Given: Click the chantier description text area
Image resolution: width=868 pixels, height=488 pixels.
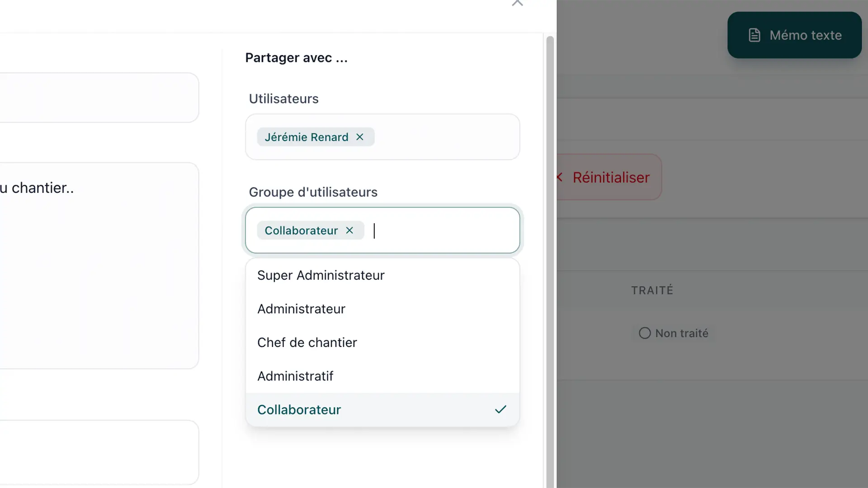Looking at the screenshot, I should 99,266.
